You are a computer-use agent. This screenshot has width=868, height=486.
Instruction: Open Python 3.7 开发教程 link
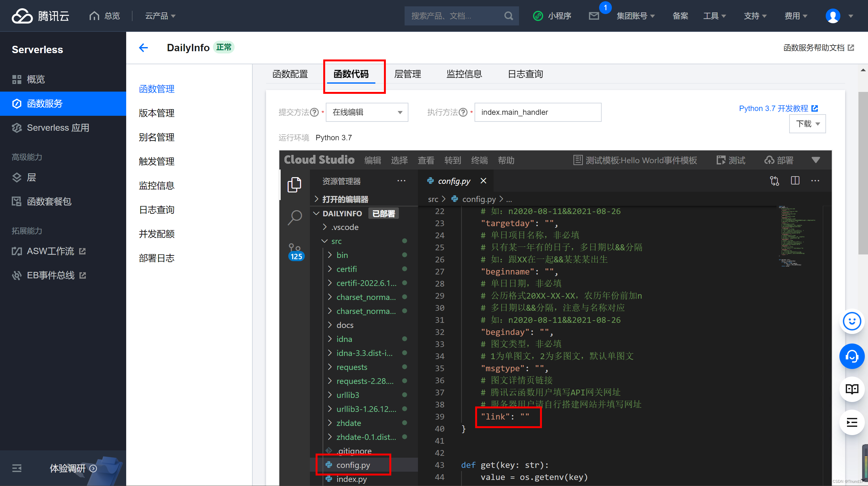pyautogui.click(x=778, y=108)
